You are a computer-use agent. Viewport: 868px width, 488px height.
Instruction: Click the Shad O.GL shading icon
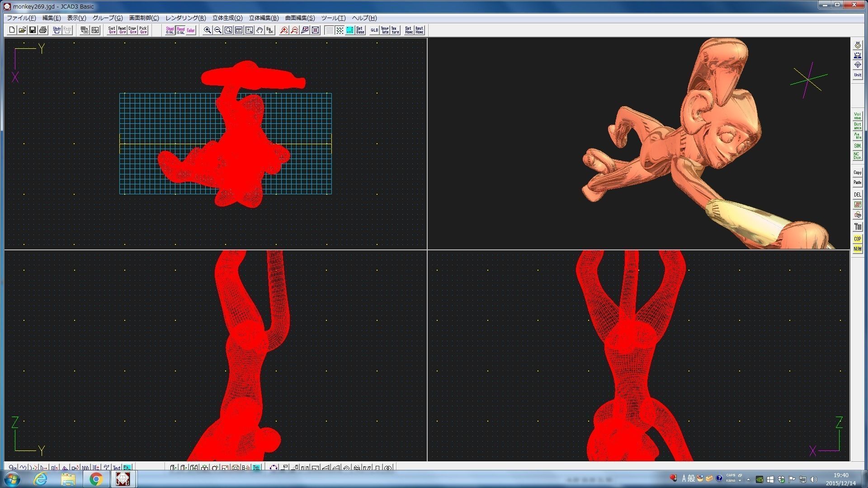[170, 30]
